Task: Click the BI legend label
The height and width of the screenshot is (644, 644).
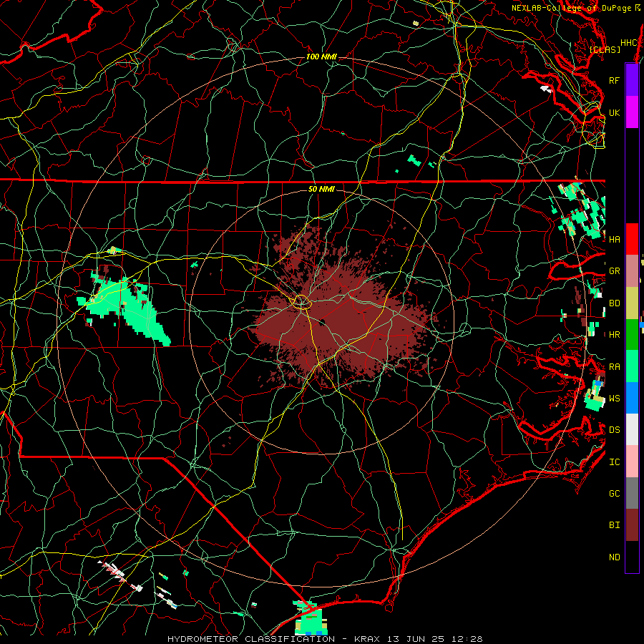Action: (x=614, y=525)
